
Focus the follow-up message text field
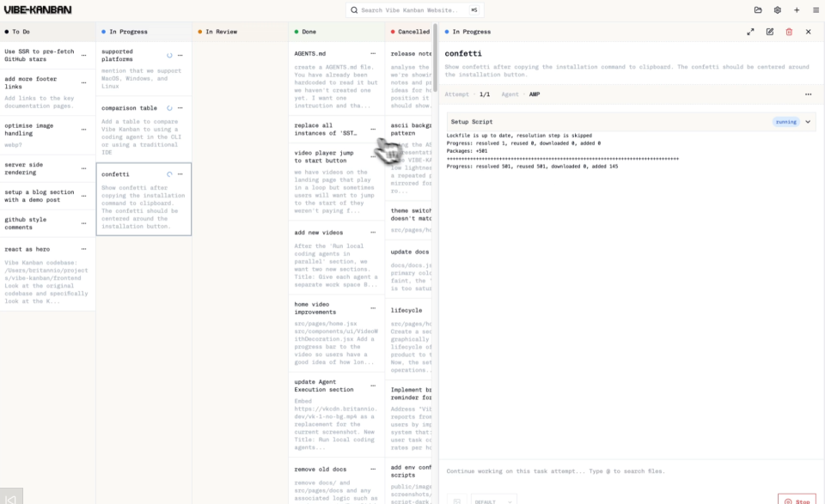(632, 471)
